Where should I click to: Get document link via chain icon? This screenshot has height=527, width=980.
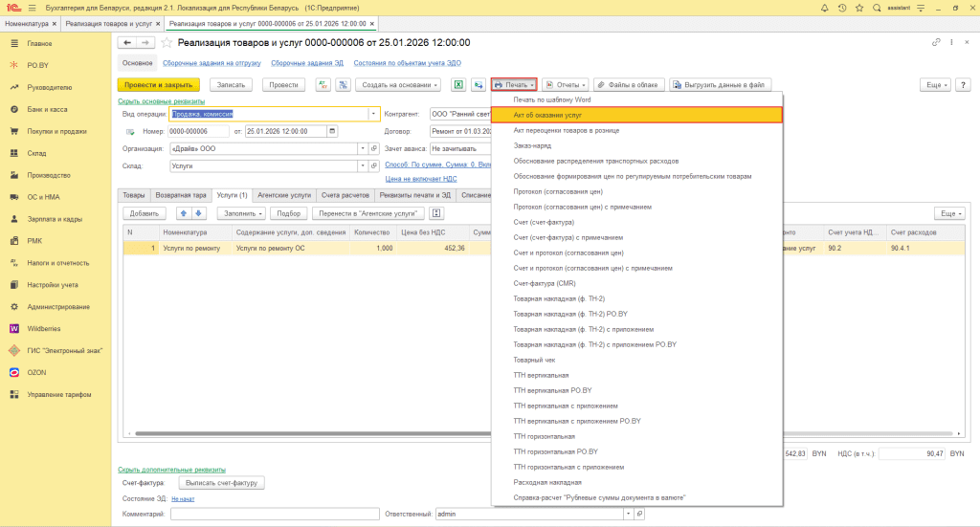click(936, 43)
